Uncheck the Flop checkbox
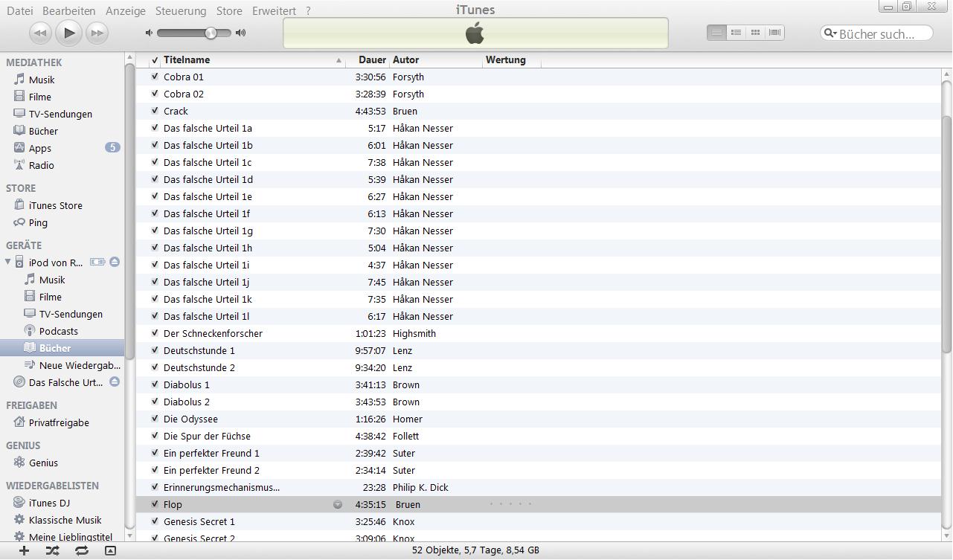Viewport: 953px width, 560px height. click(155, 503)
